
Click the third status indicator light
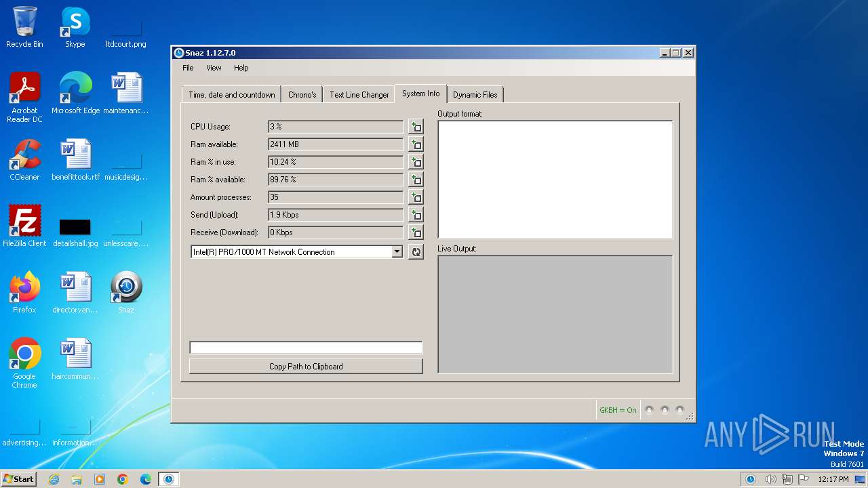[679, 410]
